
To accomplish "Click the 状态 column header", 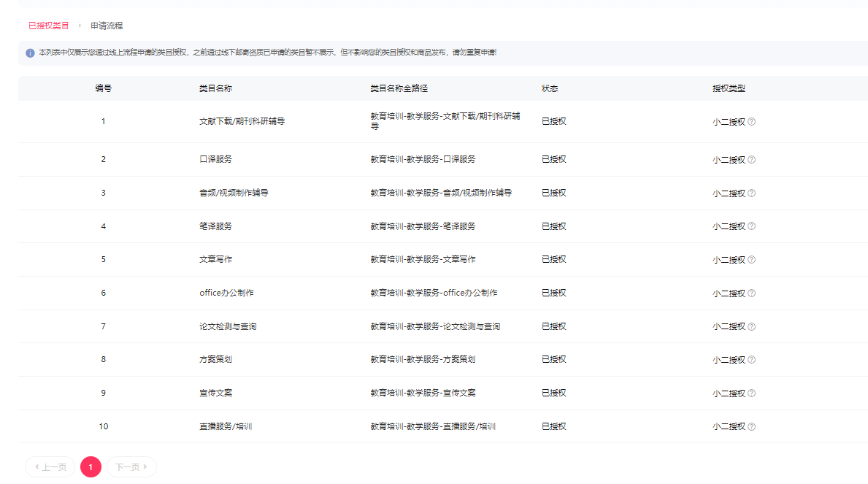I will (x=550, y=88).
